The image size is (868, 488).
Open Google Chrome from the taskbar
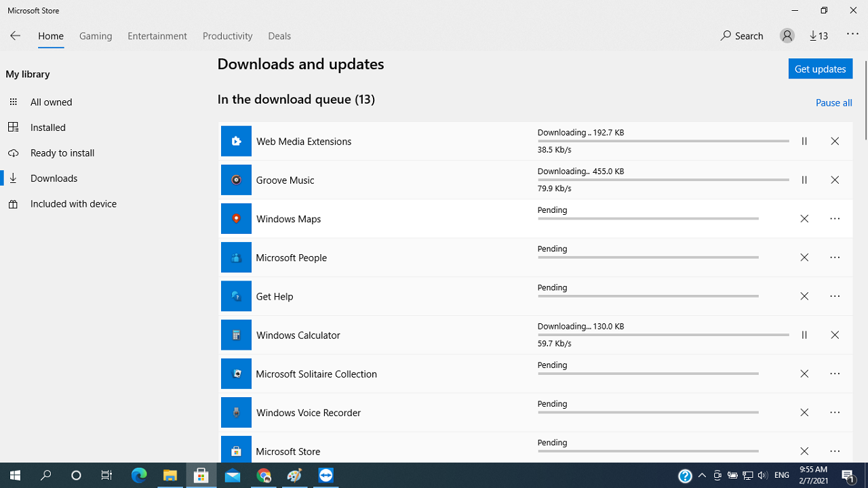coord(264,475)
